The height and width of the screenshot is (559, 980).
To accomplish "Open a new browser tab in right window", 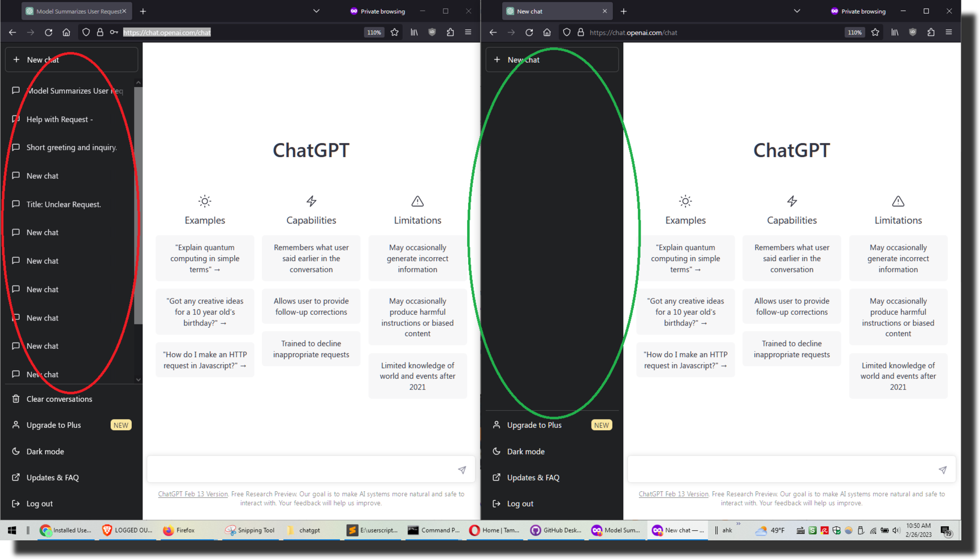I will tap(624, 11).
